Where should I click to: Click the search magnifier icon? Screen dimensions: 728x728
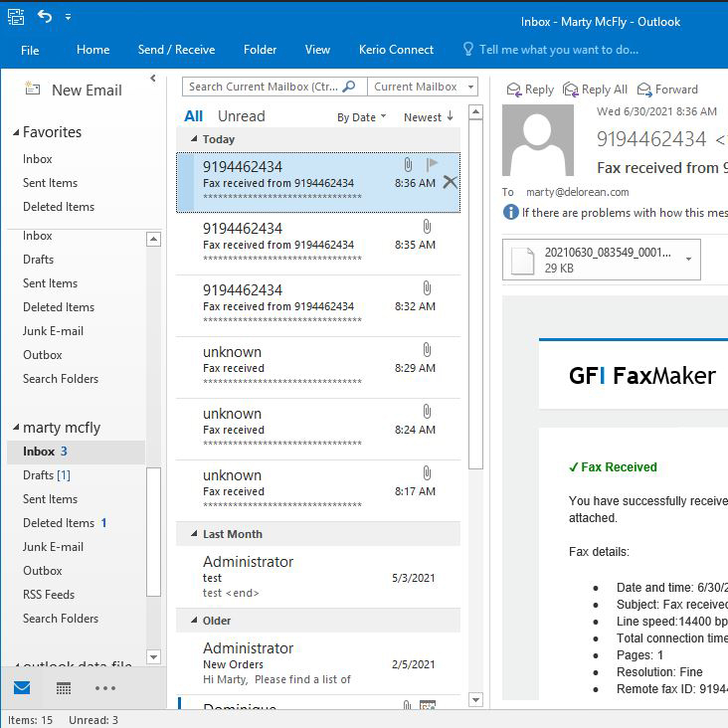pyautogui.click(x=349, y=87)
